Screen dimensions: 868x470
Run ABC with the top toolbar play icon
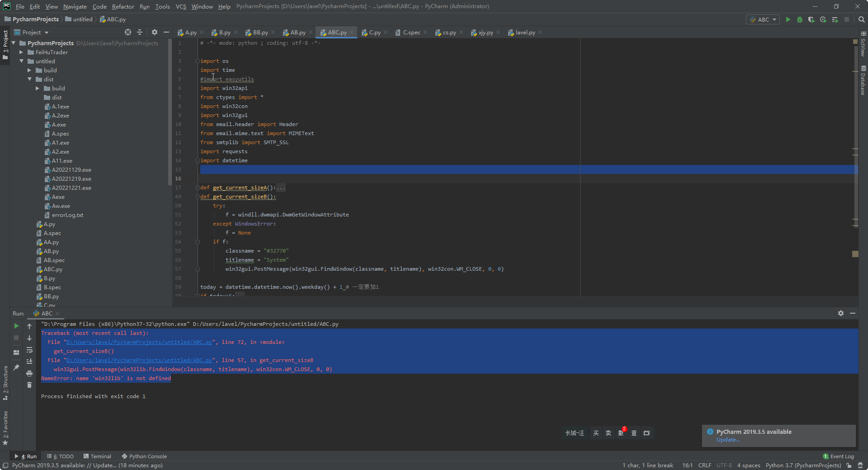pos(788,19)
